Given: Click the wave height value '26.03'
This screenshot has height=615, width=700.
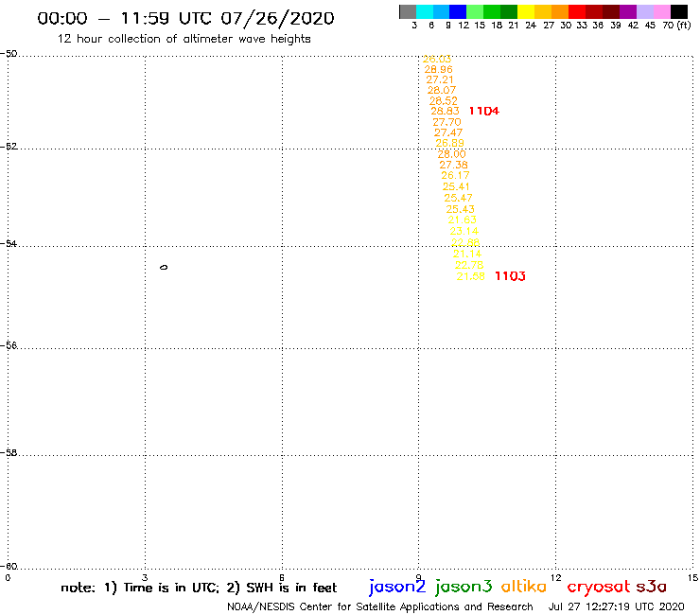Looking at the screenshot, I should (x=437, y=59).
